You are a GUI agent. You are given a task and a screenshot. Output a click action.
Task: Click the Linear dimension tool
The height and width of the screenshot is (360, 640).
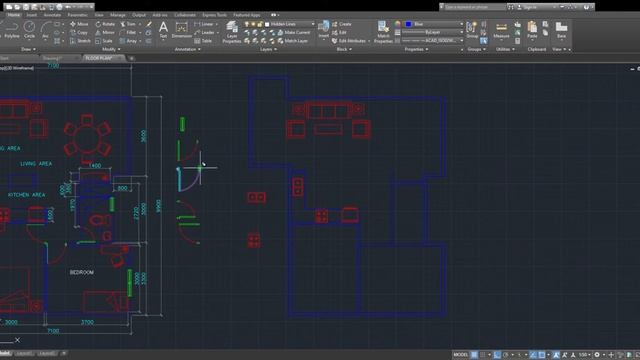[x=204, y=24]
